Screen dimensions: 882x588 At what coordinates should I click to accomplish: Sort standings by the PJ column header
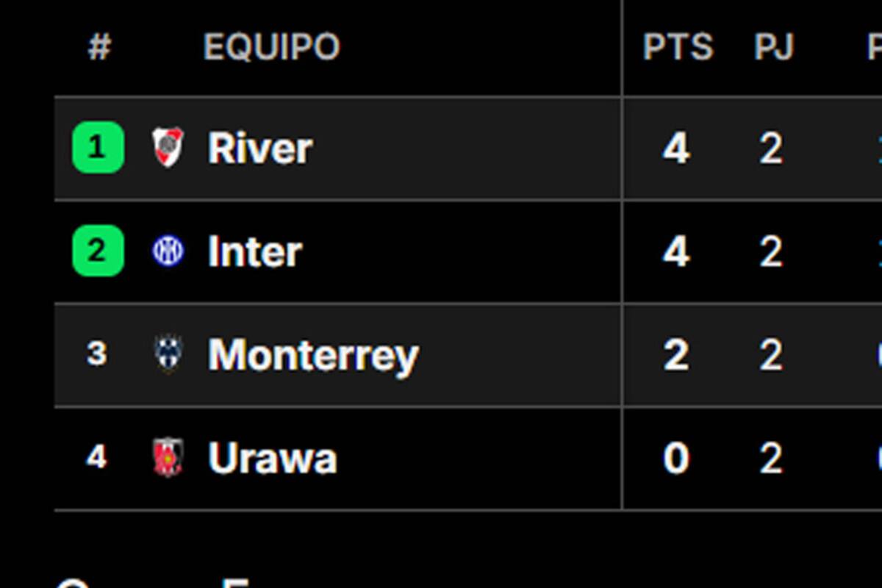[775, 46]
